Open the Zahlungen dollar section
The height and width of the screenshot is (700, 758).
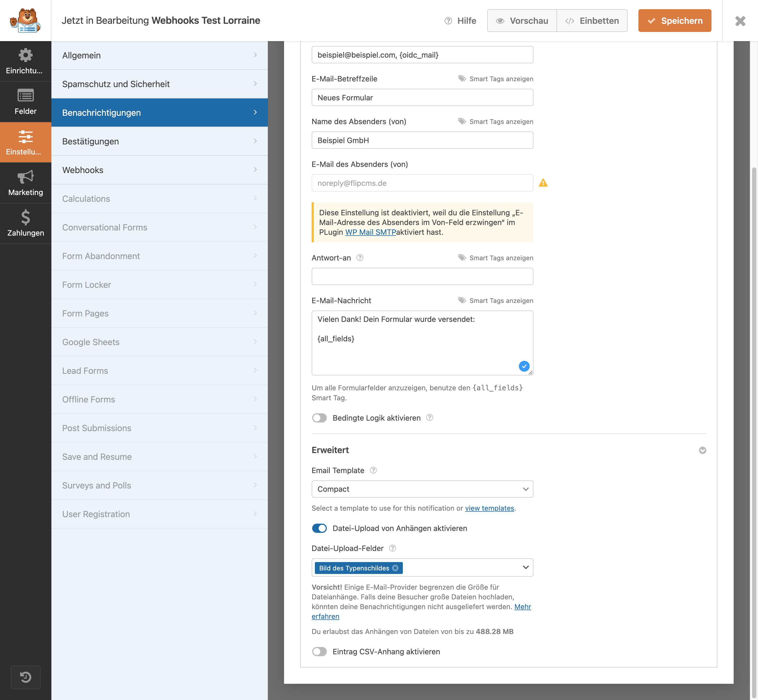point(25,223)
